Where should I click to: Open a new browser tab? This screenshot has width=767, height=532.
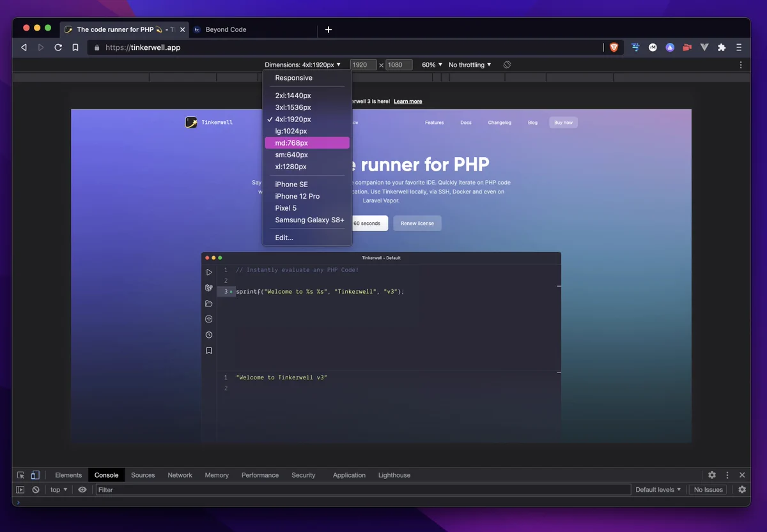point(329,29)
